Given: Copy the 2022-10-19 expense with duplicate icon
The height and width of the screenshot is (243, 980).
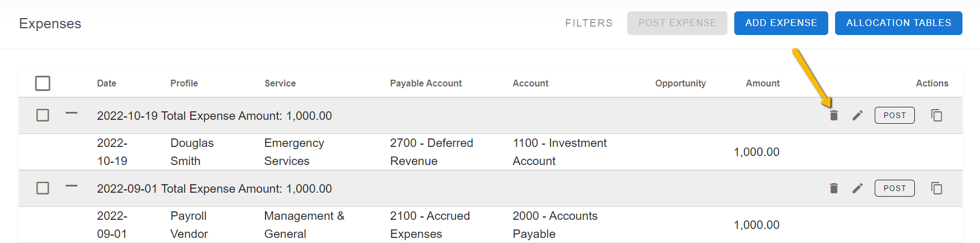Looking at the screenshot, I should point(937,115).
